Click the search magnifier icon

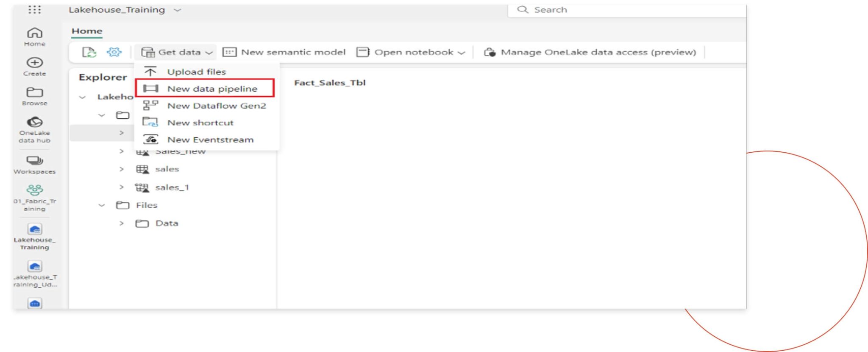(523, 9)
